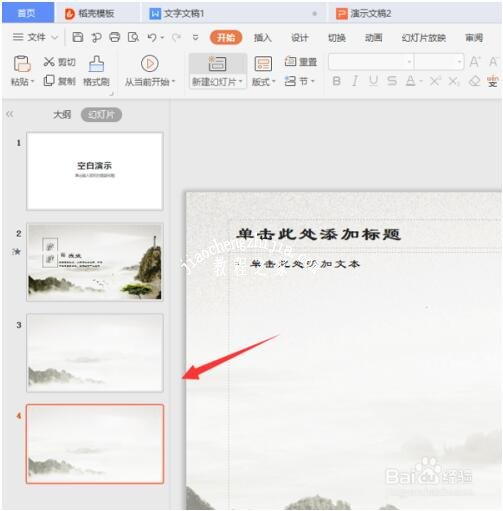Open the 文件 menu dropdown

pos(35,37)
